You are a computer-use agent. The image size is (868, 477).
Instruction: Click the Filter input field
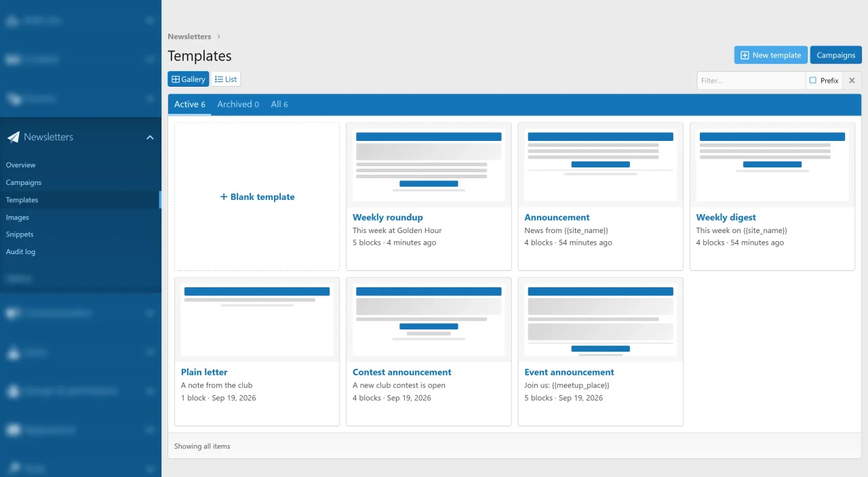751,81
